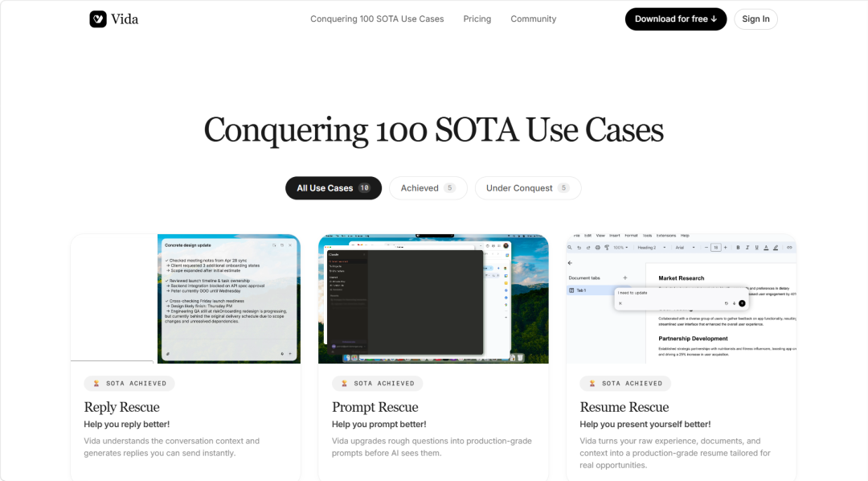Click 'Vida understands the conversation context' description
Viewport: 868px width, 481px height.
tap(172, 447)
